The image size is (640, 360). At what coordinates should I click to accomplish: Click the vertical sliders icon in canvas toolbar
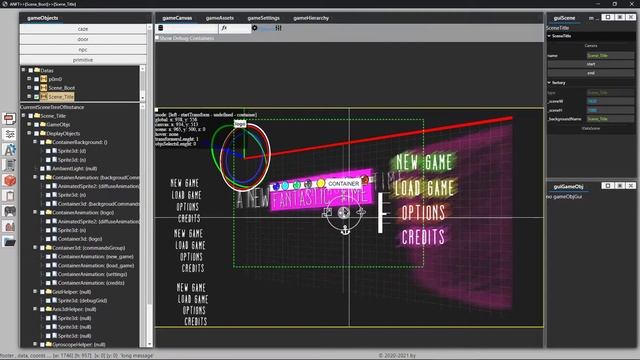(x=278, y=28)
